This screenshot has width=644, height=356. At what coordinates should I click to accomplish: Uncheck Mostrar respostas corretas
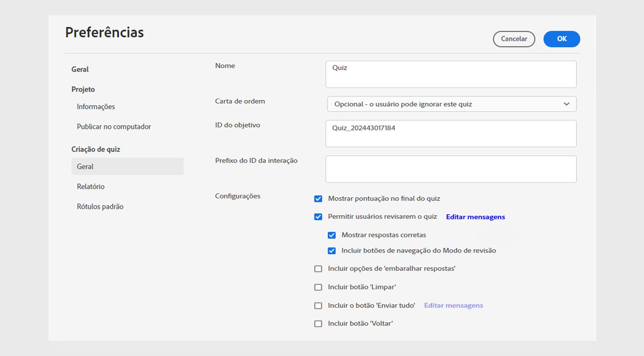point(332,235)
